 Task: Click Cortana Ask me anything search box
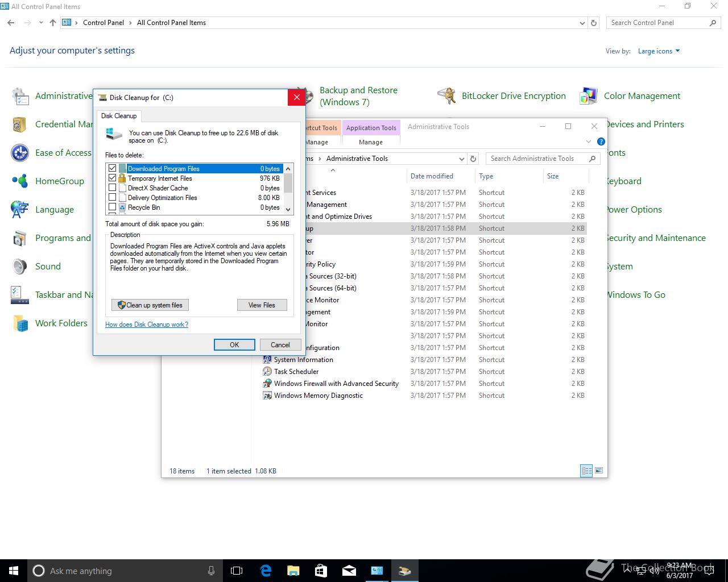124,571
